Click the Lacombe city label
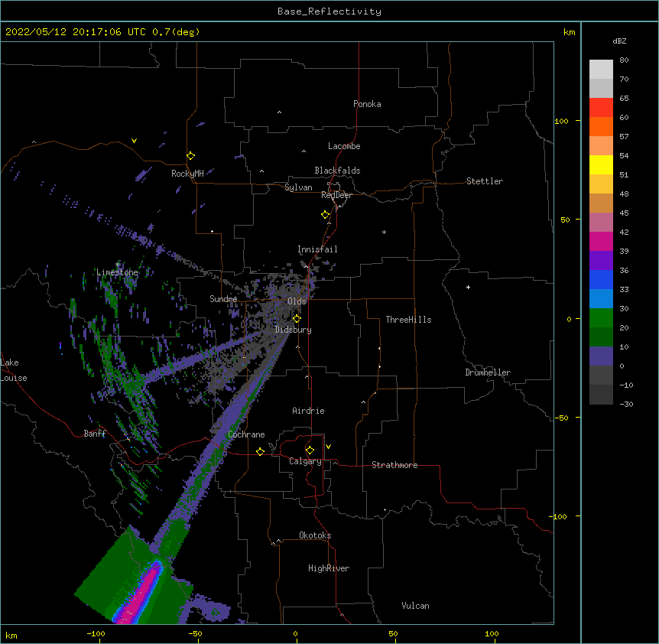The height and width of the screenshot is (644, 659). coord(344,146)
